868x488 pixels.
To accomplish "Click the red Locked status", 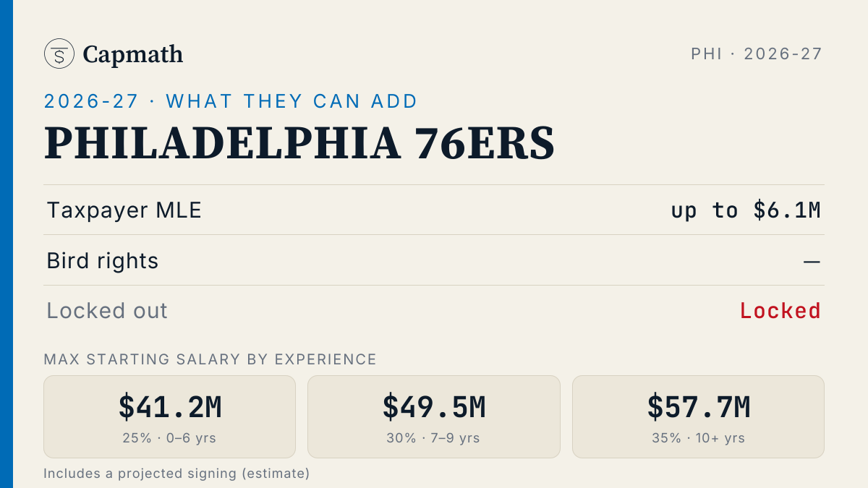I will tap(780, 311).
